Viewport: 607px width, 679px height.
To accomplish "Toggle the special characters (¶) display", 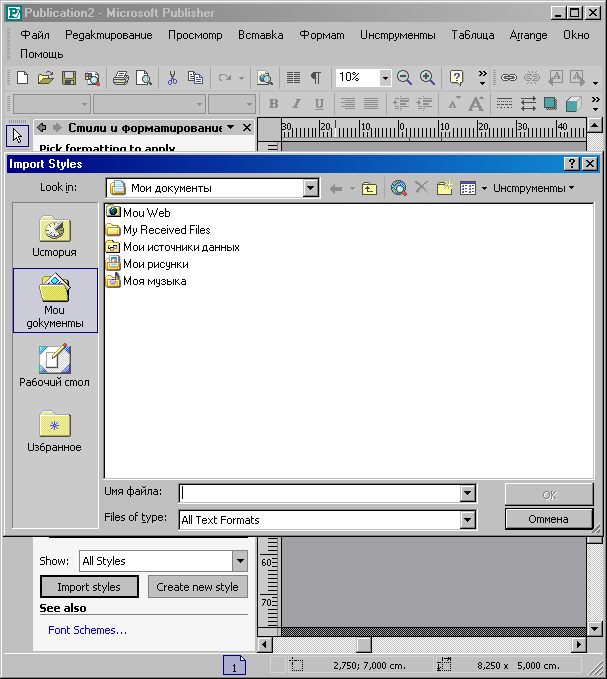I will [316, 78].
